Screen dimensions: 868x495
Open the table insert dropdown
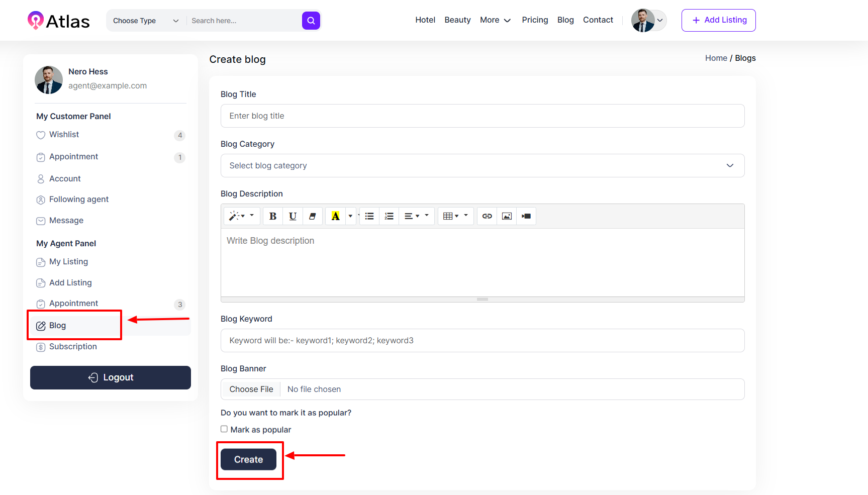[x=455, y=216]
